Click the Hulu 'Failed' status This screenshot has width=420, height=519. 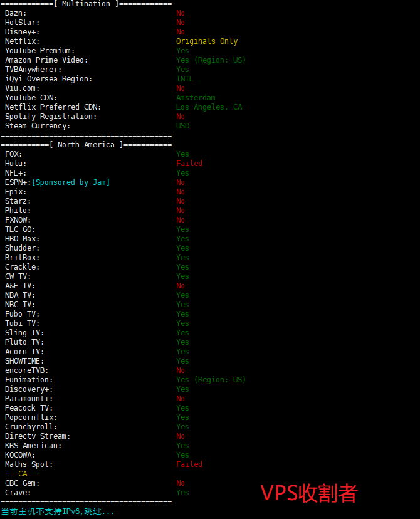[189, 164]
